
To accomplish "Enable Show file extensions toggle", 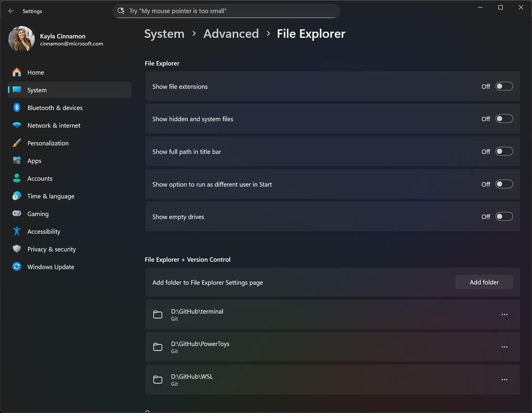I will pyautogui.click(x=504, y=86).
